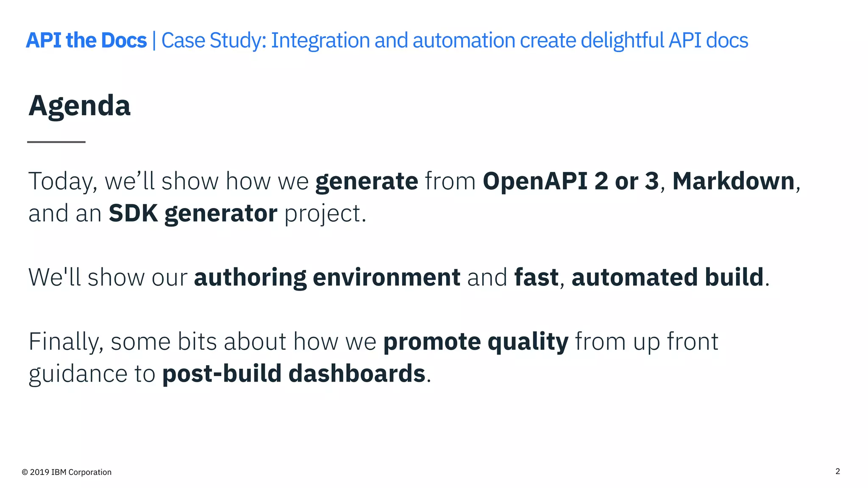Click the short divider line under Agenda
The height and width of the screenshot is (488, 868).
coord(56,142)
